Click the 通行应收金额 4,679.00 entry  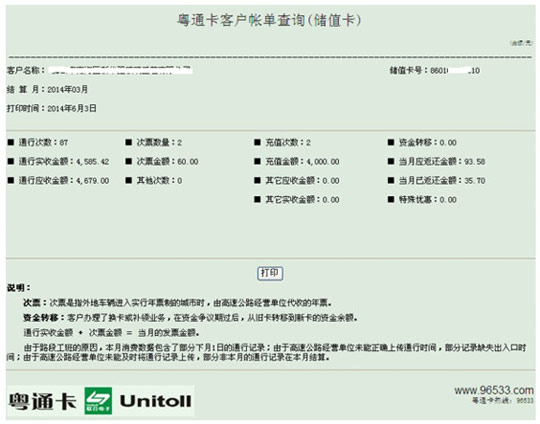(x=59, y=180)
